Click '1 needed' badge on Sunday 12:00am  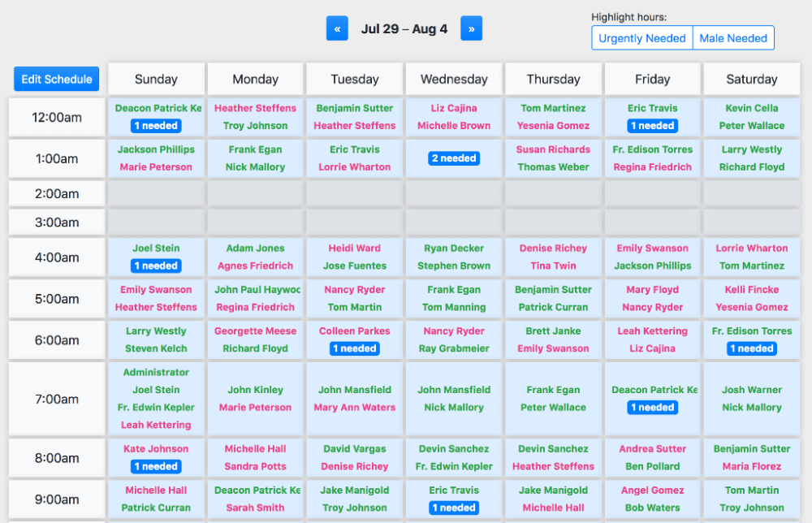point(156,126)
